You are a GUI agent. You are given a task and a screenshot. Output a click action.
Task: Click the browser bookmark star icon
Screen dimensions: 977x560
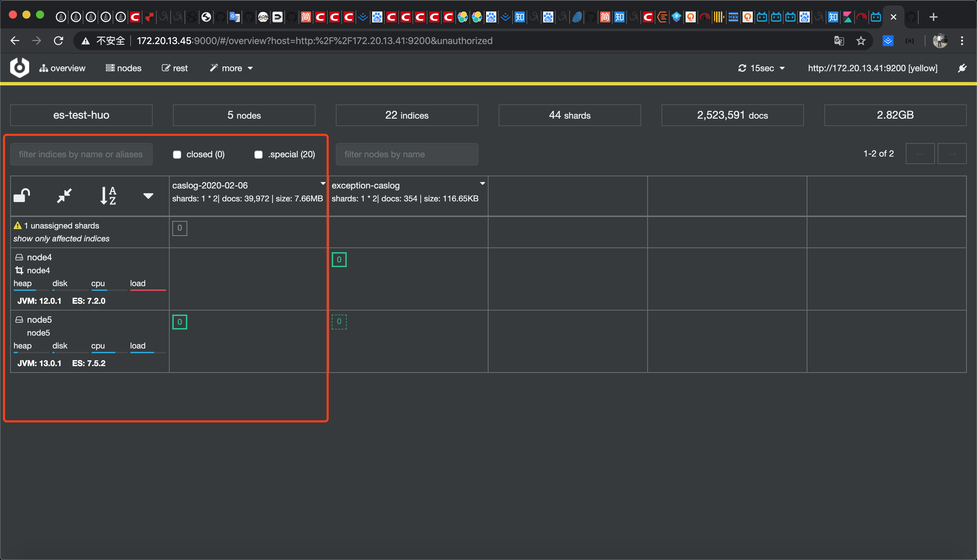[861, 41]
